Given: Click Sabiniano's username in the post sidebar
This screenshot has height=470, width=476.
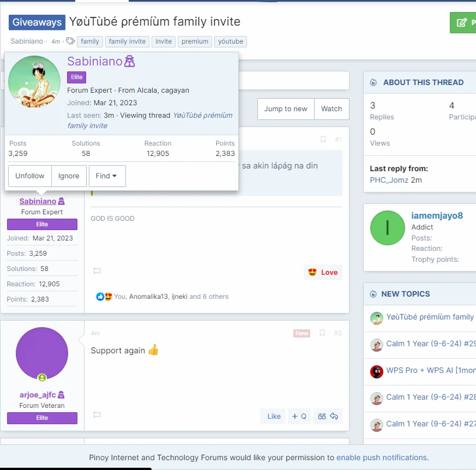Looking at the screenshot, I should pyautogui.click(x=38, y=201).
